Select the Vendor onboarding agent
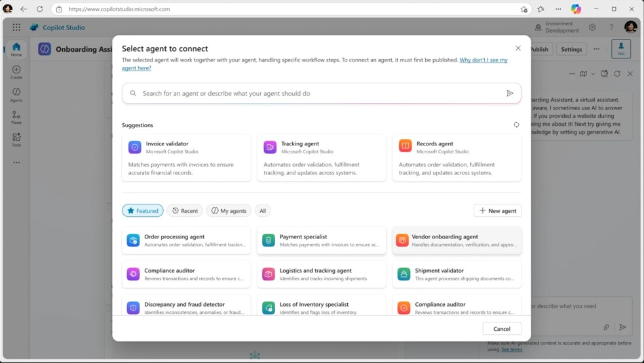The height and width of the screenshot is (363, 644). click(457, 240)
